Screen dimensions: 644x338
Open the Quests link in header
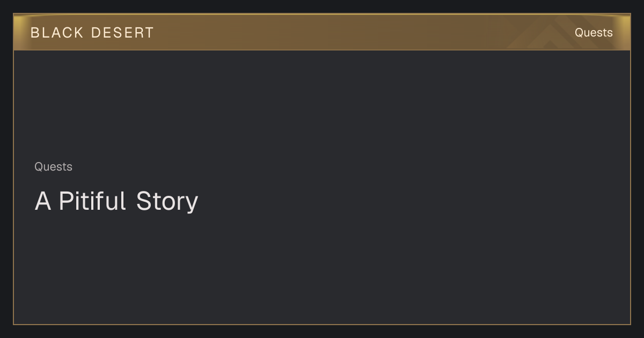click(x=594, y=33)
